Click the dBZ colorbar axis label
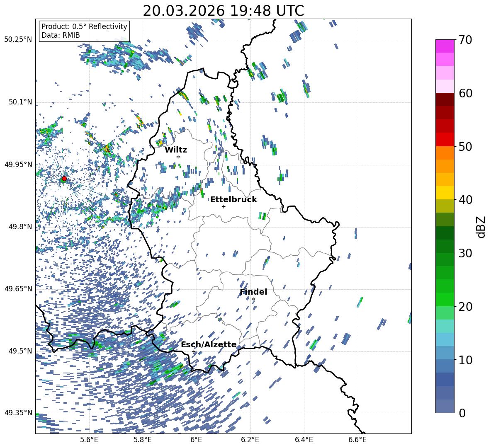 481,227
